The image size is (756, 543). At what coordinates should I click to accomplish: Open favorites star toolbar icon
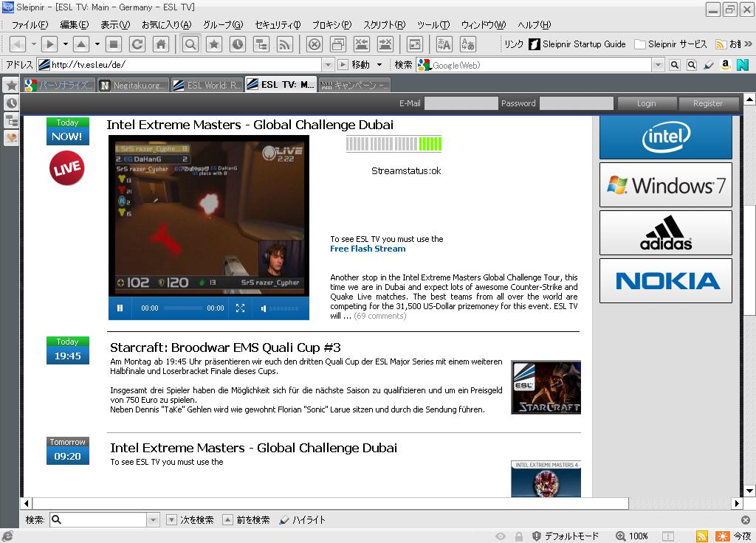214,44
